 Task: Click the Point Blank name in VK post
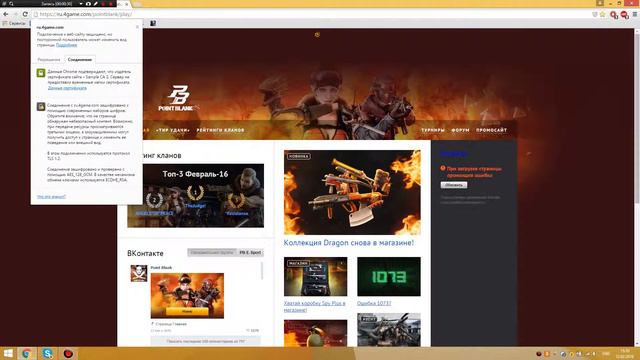pyautogui.click(x=161, y=268)
